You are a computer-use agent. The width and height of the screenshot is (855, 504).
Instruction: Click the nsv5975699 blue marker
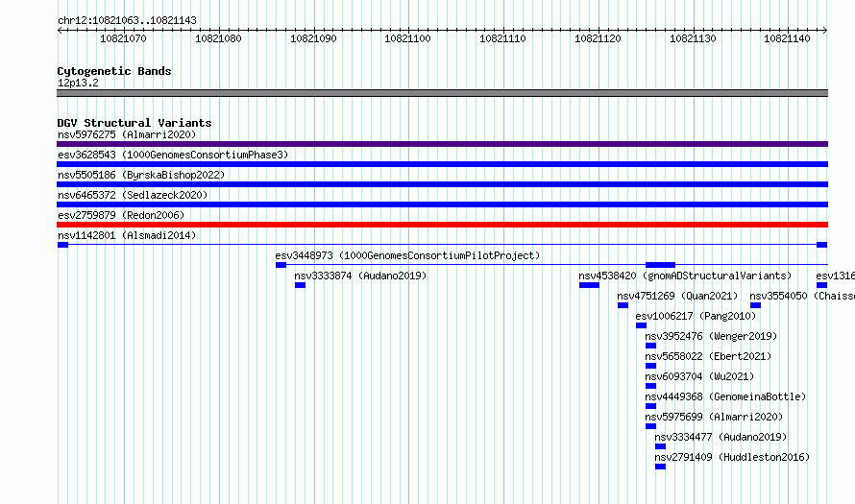click(x=650, y=426)
